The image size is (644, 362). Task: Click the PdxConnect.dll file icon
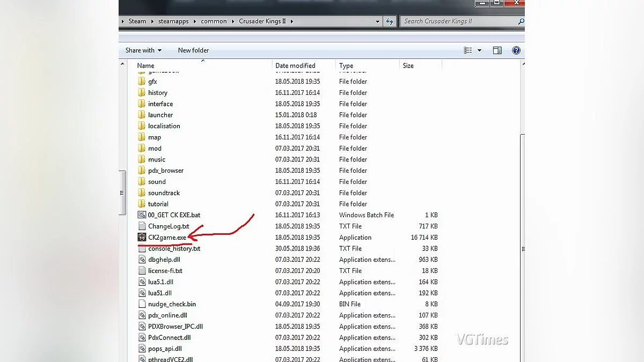[x=142, y=338]
